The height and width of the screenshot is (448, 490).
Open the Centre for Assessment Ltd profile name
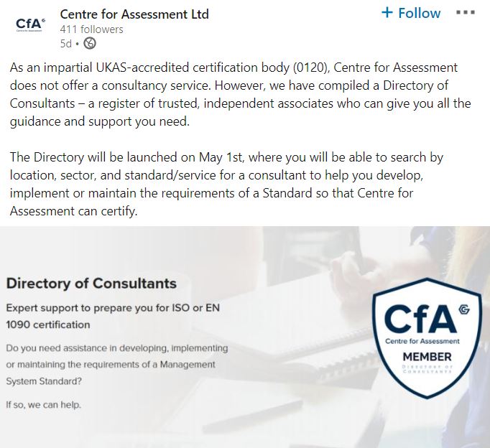click(134, 14)
